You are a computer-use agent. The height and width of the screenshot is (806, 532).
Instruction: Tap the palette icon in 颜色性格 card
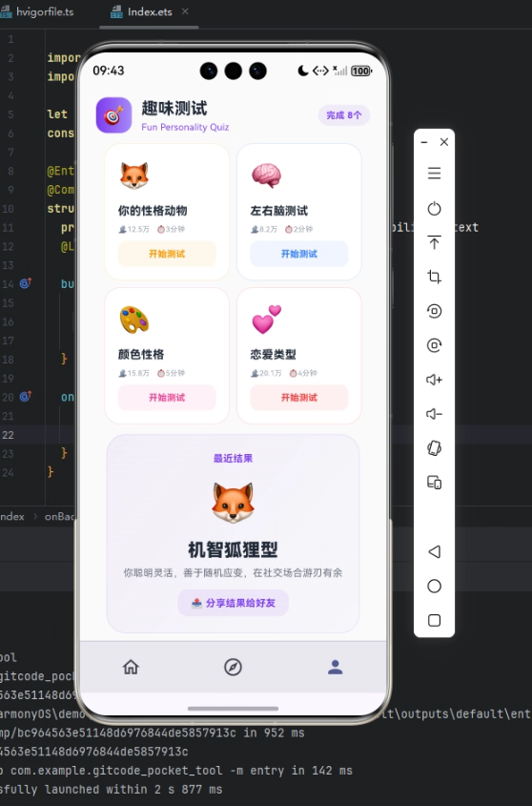134,320
